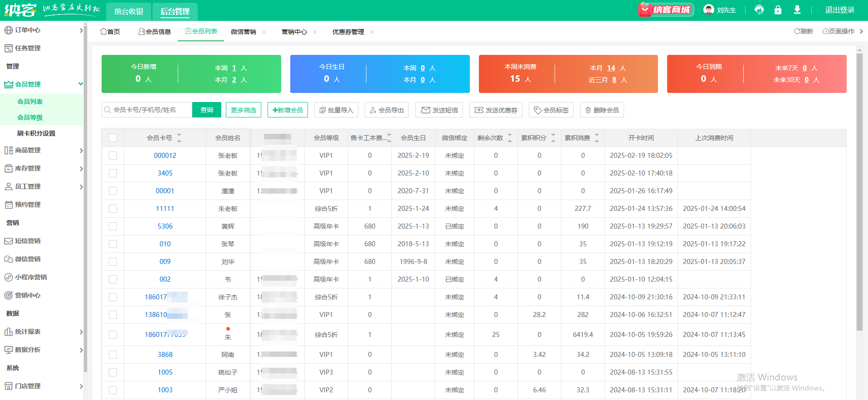This screenshot has width=868, height=400.
Task: Open member card number 002 link
Action: (x=165, y=279)
